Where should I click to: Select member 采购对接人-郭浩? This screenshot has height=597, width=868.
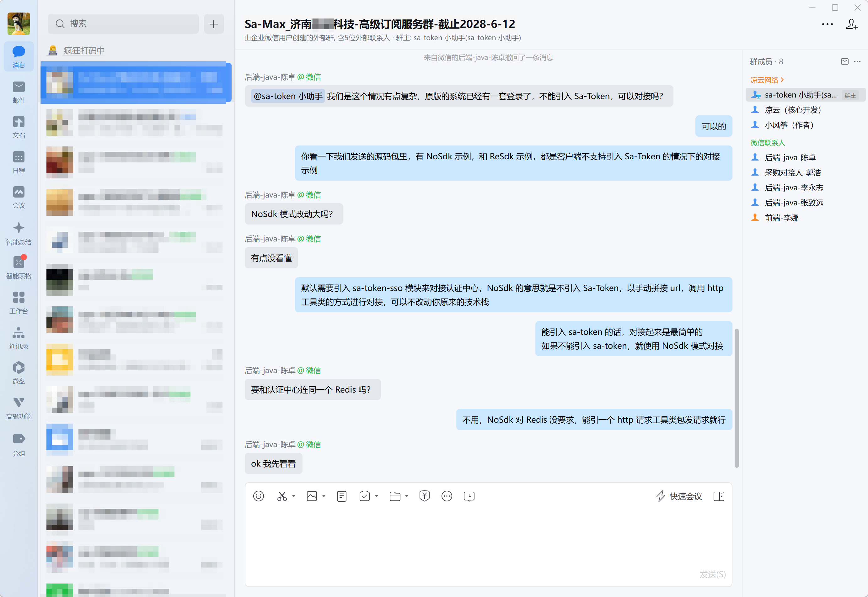point(806,172)
